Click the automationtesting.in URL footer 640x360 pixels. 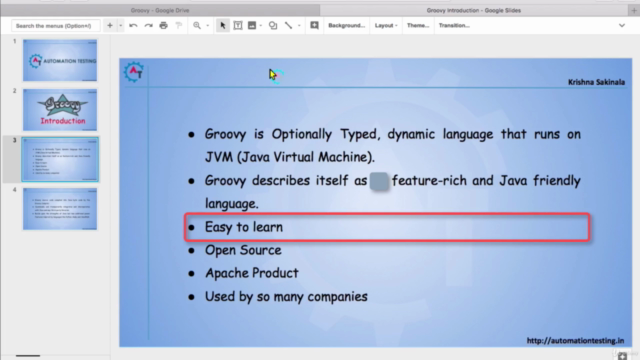pos(575,340)
